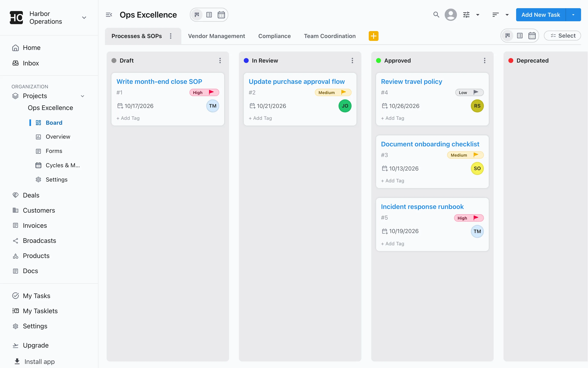
Task: Open the Processes & SOPs tab
Action: [137, 36]
